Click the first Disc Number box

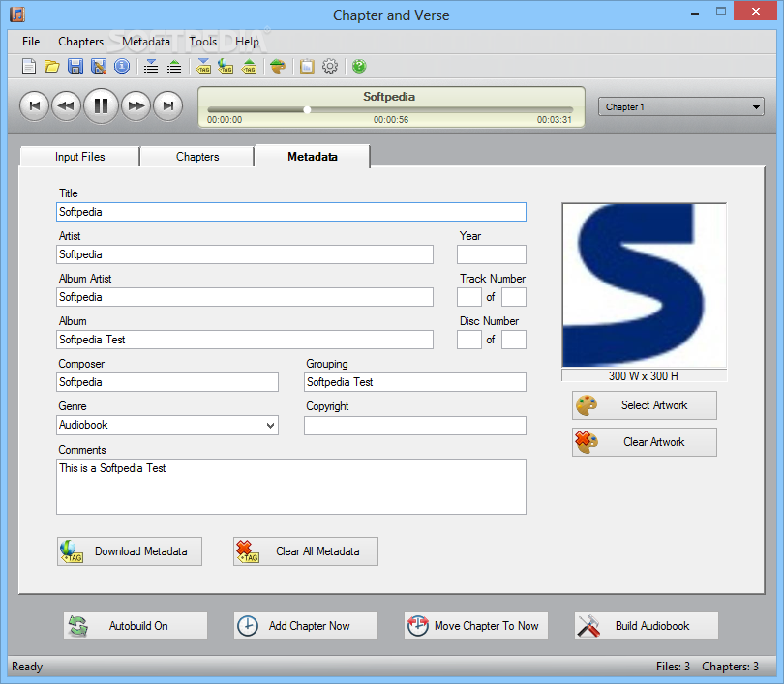469,340
